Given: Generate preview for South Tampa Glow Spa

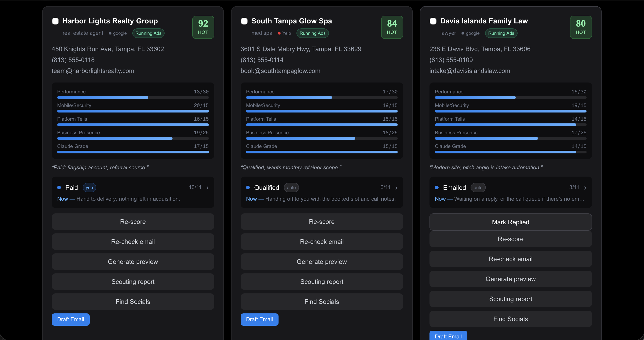Looking at the screenshot, I should [x=321, y=262].
